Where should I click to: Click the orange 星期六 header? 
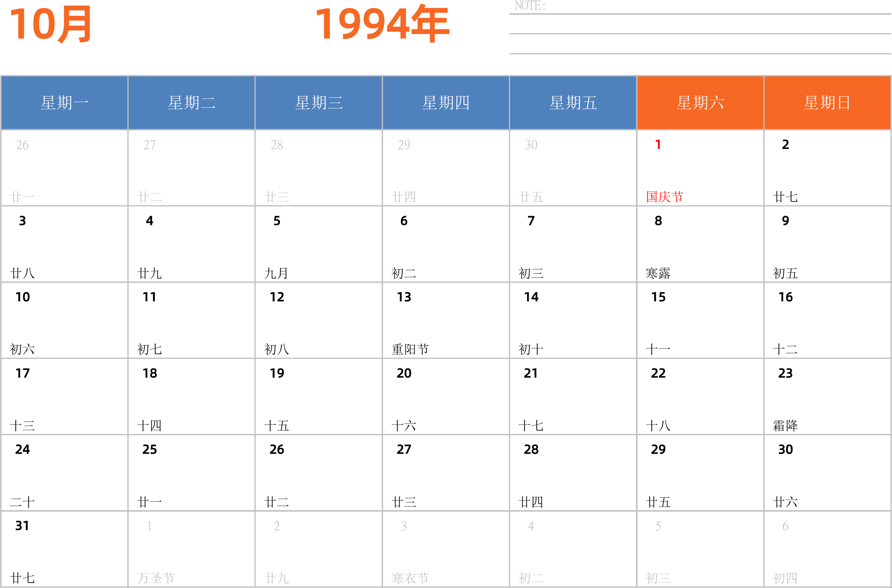700,103
